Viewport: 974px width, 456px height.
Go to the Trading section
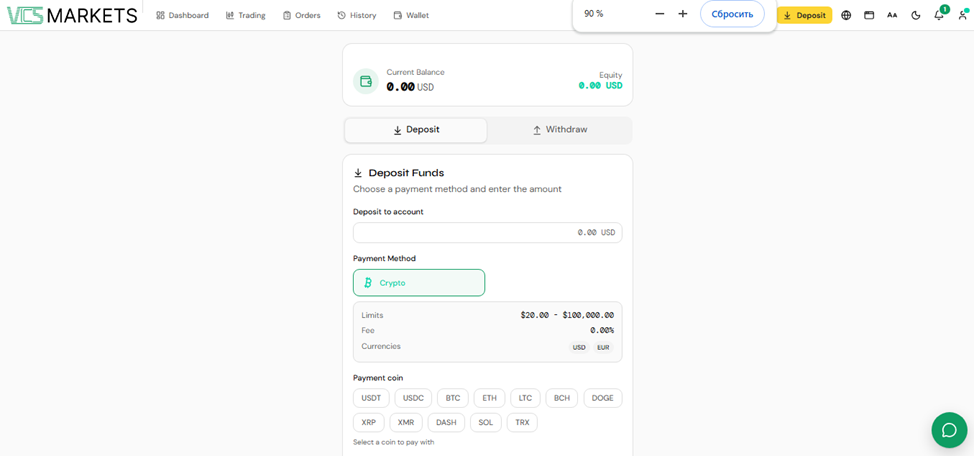pos(245,16)
